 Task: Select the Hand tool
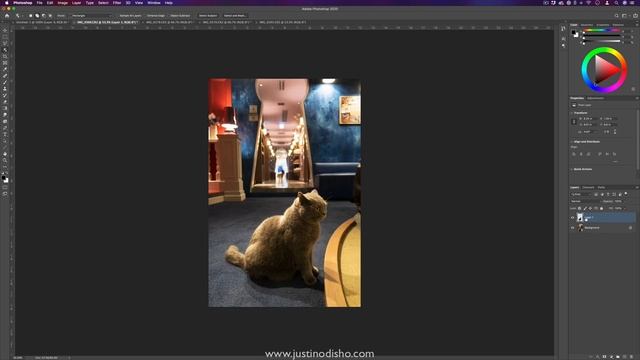(5, 154)
